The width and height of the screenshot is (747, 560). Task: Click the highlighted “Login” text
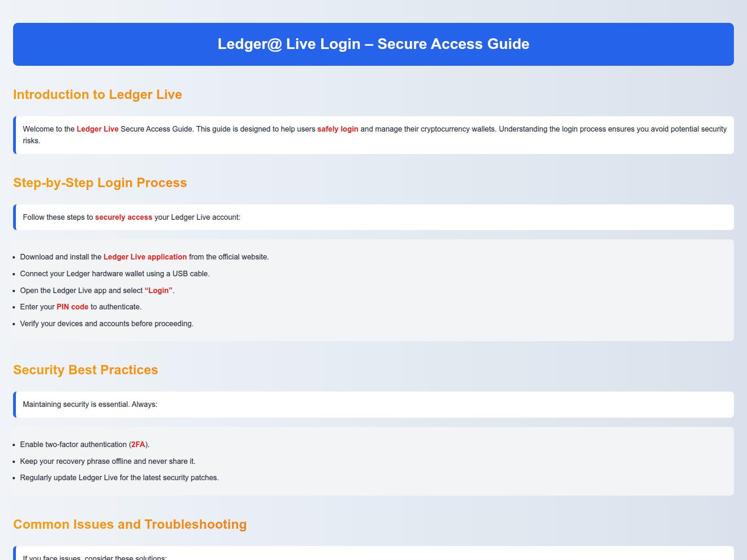coord(159,291)
